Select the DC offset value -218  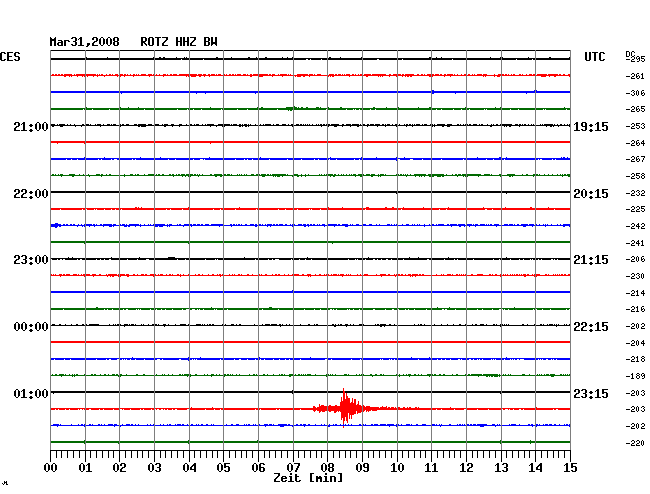[635, 359]
